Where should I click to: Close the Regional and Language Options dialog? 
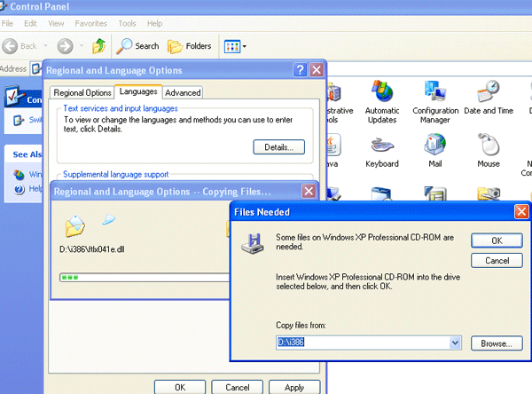click(317, 70)
